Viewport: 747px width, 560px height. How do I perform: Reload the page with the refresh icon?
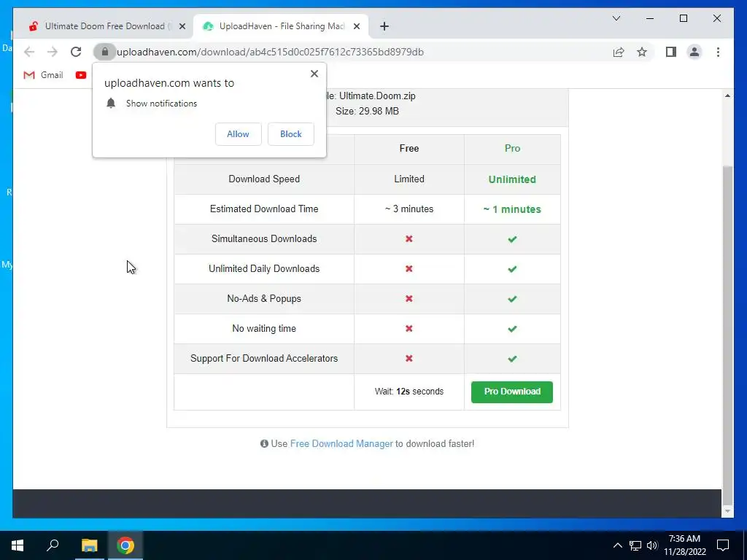pos(76,52)
